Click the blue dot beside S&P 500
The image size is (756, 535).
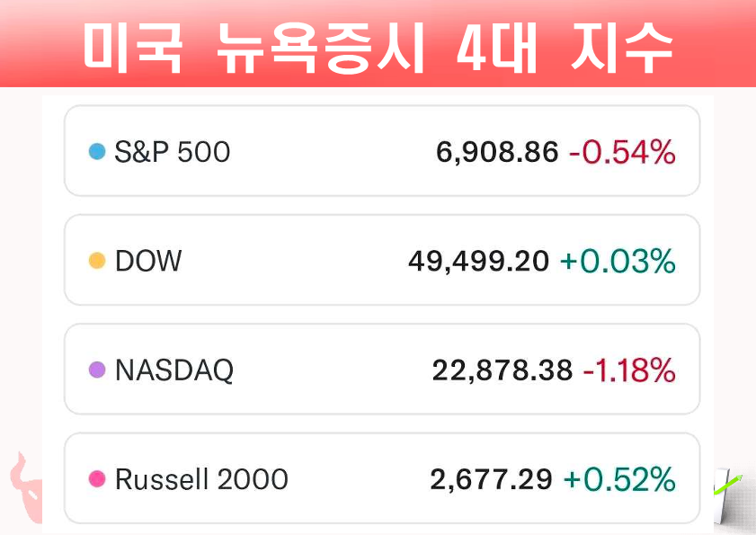[x=97, y=152]
